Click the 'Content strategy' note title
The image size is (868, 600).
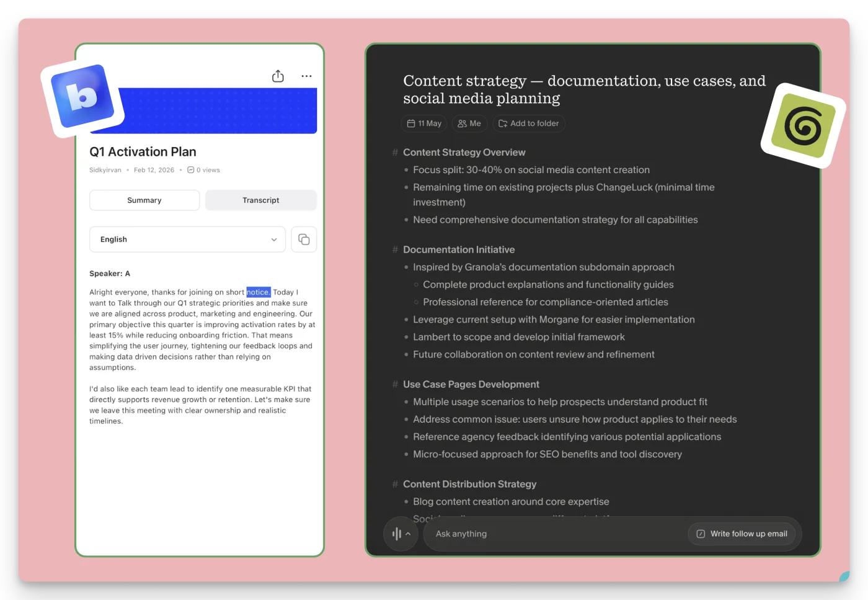pos(584,89)
